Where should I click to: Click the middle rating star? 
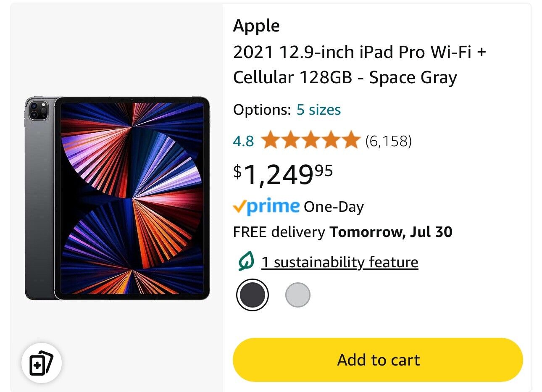[311, 141]
